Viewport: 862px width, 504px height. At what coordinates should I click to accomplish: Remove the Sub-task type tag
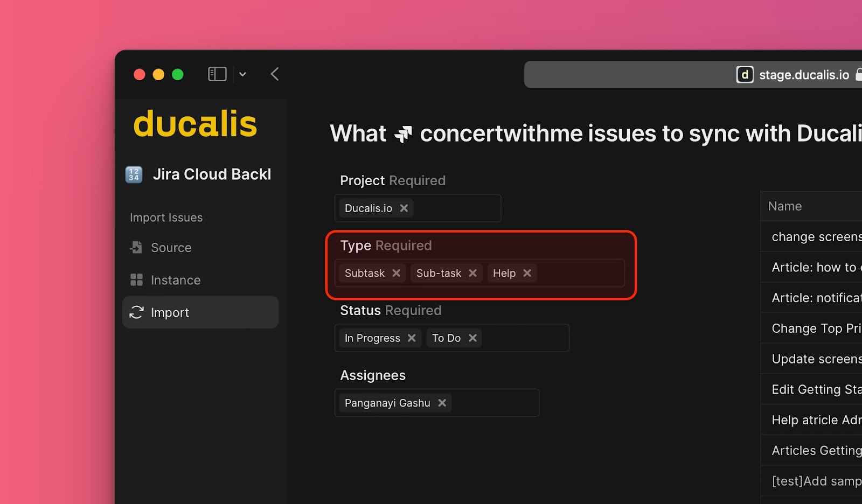click(x=473, y=273)
